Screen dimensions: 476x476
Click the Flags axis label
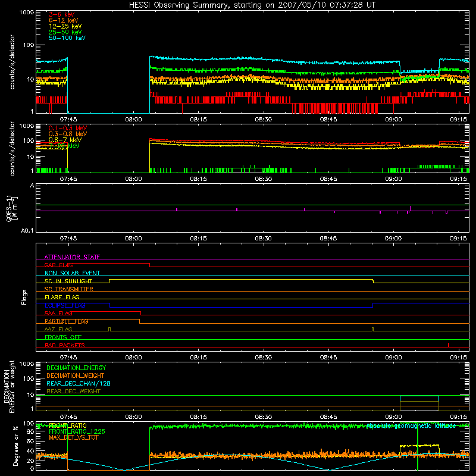coord(24,297)
